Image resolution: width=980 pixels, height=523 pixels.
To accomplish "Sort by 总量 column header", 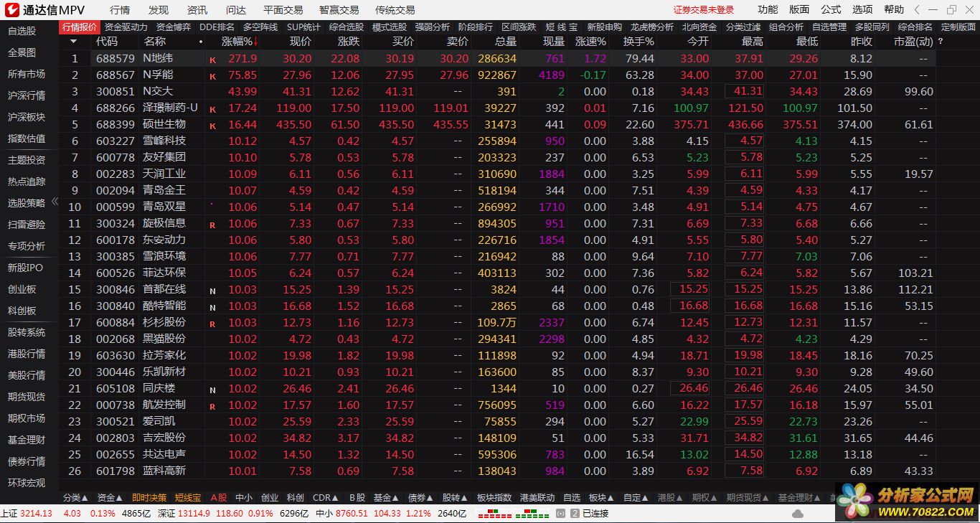I will [506, 42].
